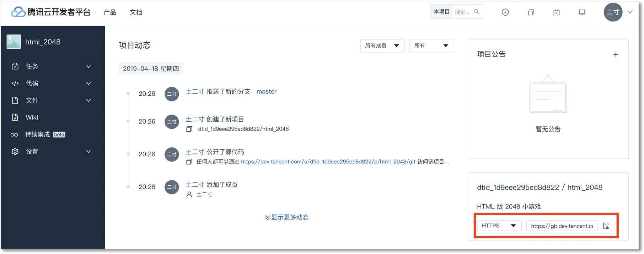The height and width of the screenshot is (254, 644).
Task: Open 土二寸 link in 创建了新项目 activity
Action: [195, 119]
